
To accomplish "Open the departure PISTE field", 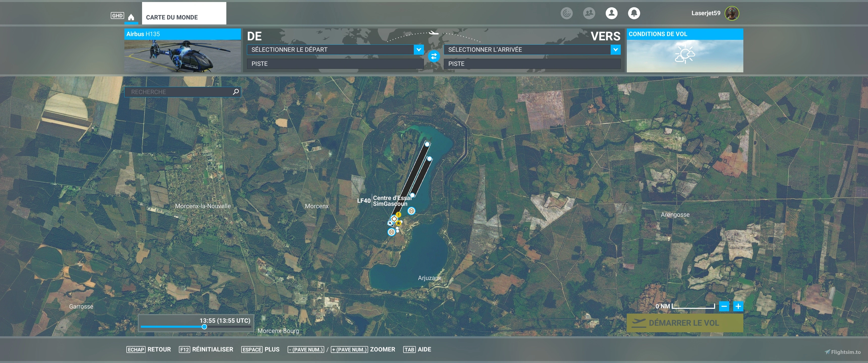I will tap(335, 64).
